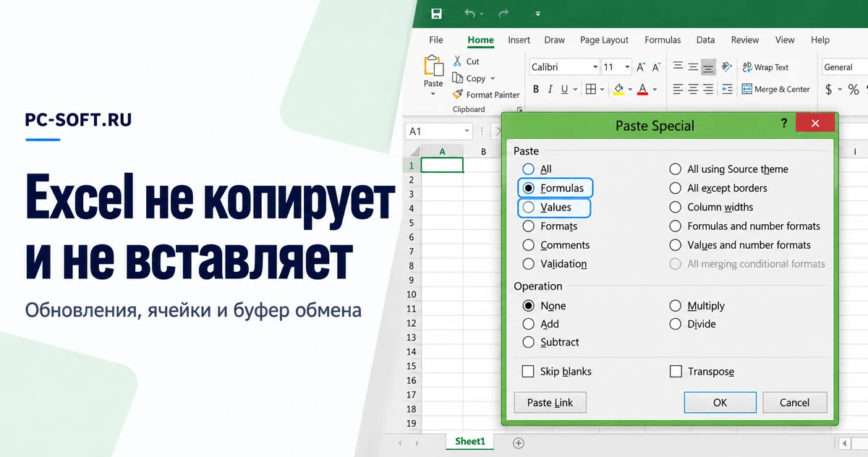
Task: Click the Undo arrow icon
Action: pyautogui.click(x=470, y=14)
